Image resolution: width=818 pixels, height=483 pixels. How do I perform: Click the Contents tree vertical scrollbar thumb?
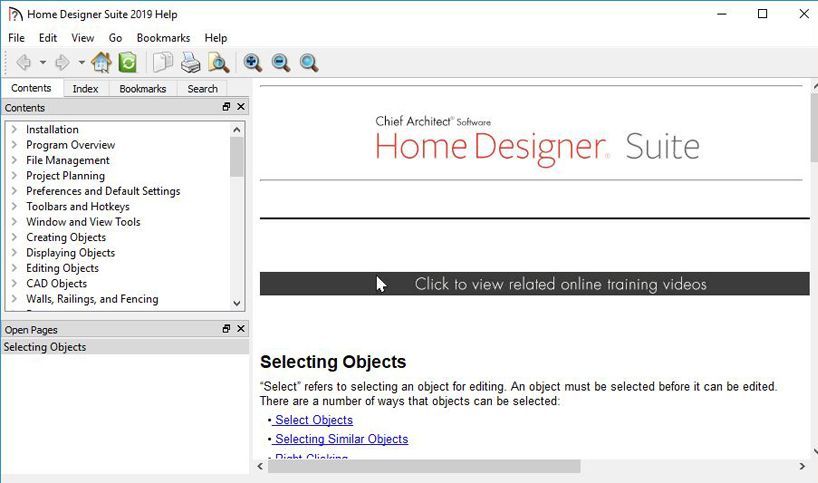tap(237, 157)
